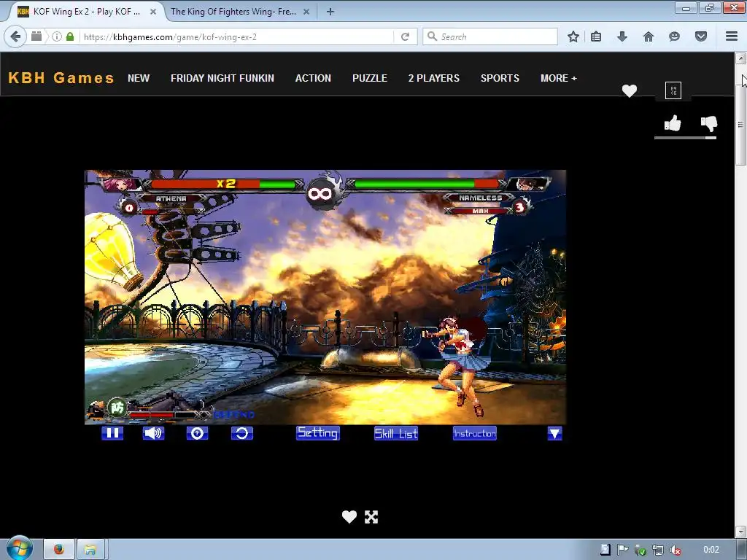Click the network tray icon
Image resolution: width=747 pixels, height=560 pixels.
point(658,550)
